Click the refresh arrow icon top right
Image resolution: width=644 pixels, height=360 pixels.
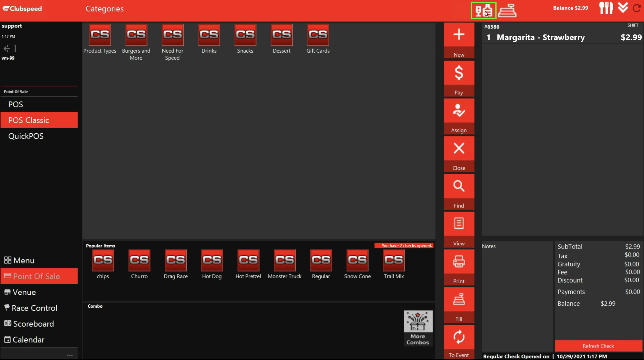tap(636, 8)
